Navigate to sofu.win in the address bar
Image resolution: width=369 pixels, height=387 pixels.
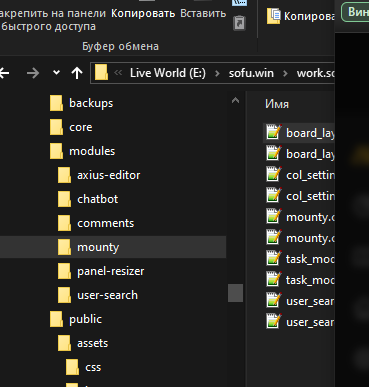coord(251,73)
